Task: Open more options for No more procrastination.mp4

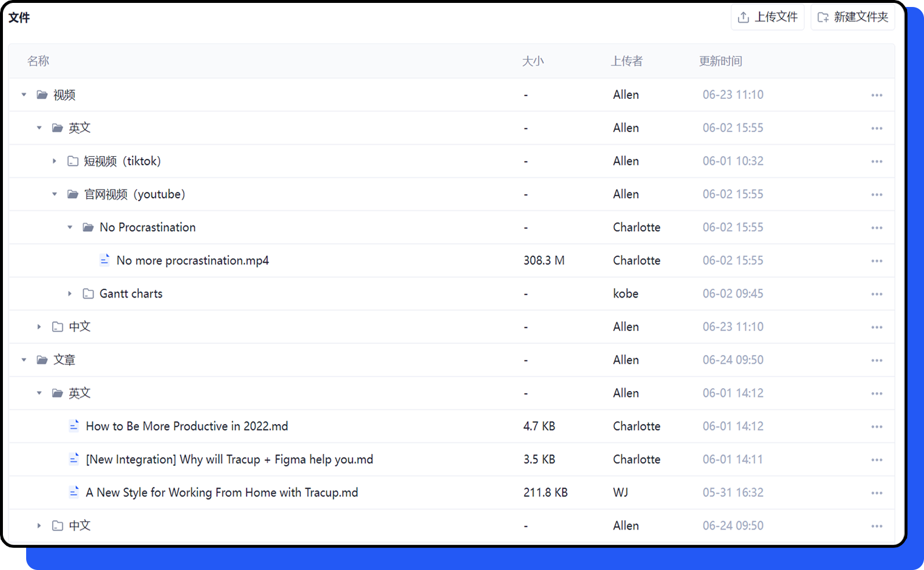Action: (876, 261)
